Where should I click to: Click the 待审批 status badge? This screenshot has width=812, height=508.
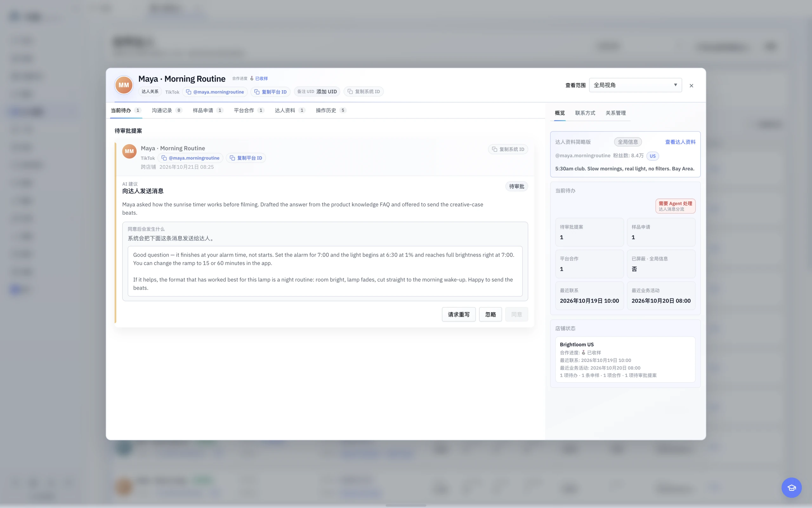click(x=516, y=186)
